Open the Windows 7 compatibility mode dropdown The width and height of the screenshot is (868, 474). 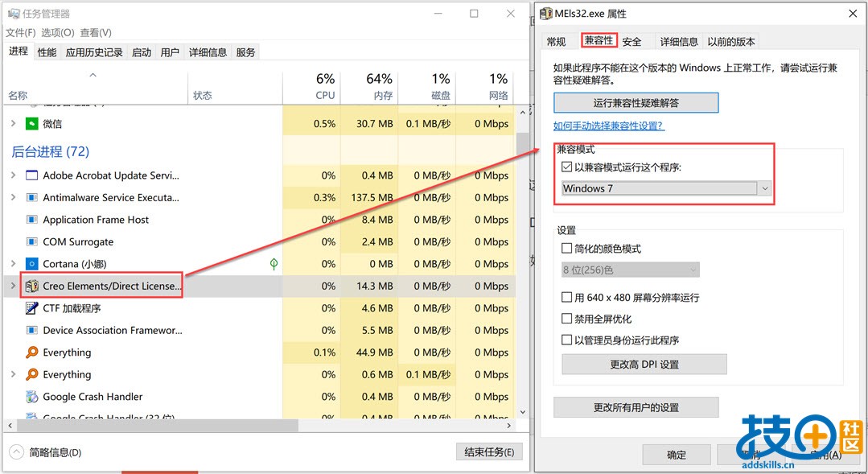(666, 188)
